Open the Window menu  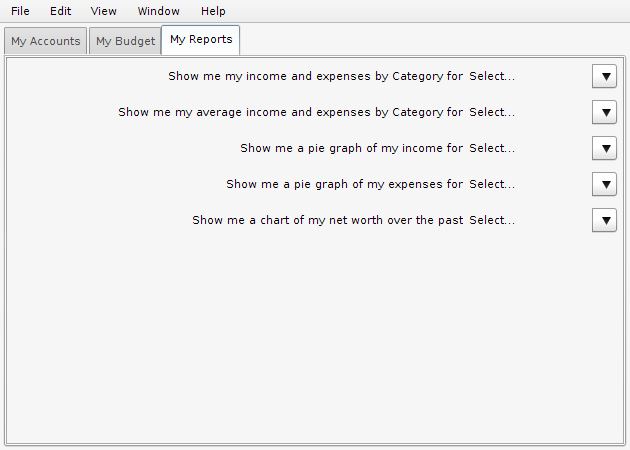tap(158, 11)
